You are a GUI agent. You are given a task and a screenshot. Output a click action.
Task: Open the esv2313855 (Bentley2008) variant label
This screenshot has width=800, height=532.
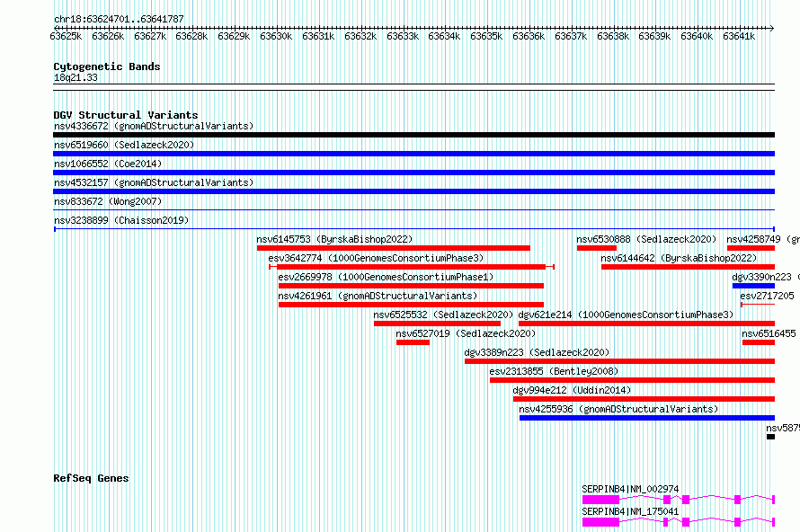(554, 371)
